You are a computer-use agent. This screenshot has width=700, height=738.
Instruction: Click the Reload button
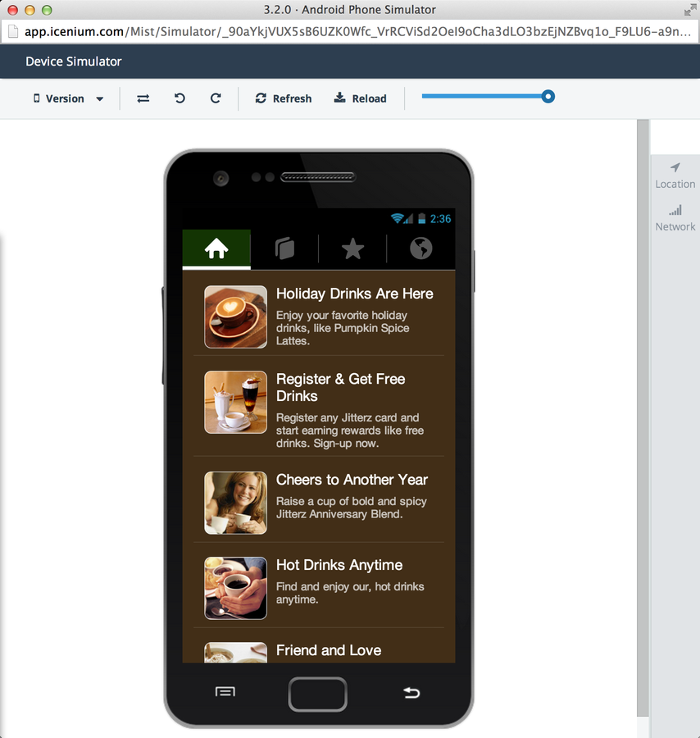(360, 98)
